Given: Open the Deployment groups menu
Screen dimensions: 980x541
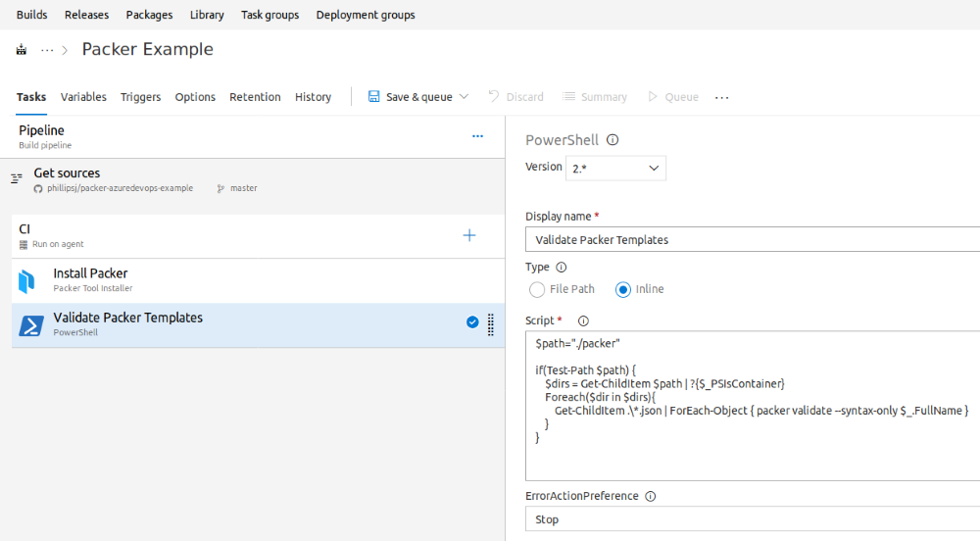Looking at the screenshot, I should (x=366, y=15).
